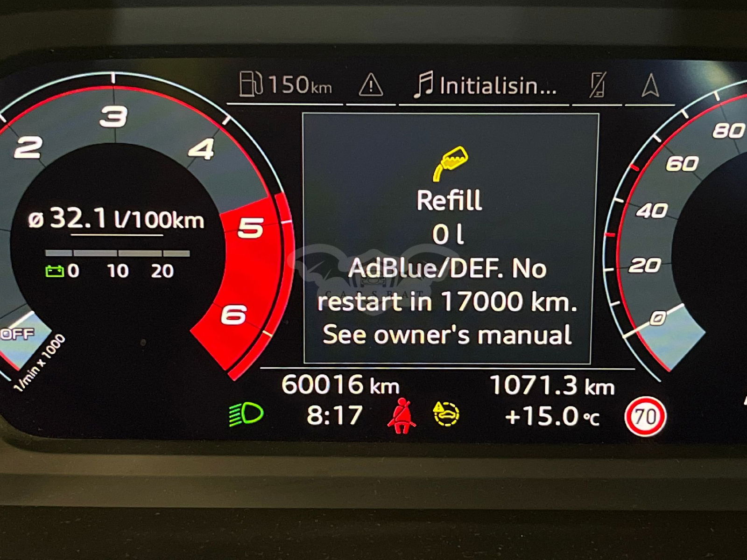Viewport: 747px width, 560px height.
Task: Tap the music note media icon
Action: (x=423, y=85)
